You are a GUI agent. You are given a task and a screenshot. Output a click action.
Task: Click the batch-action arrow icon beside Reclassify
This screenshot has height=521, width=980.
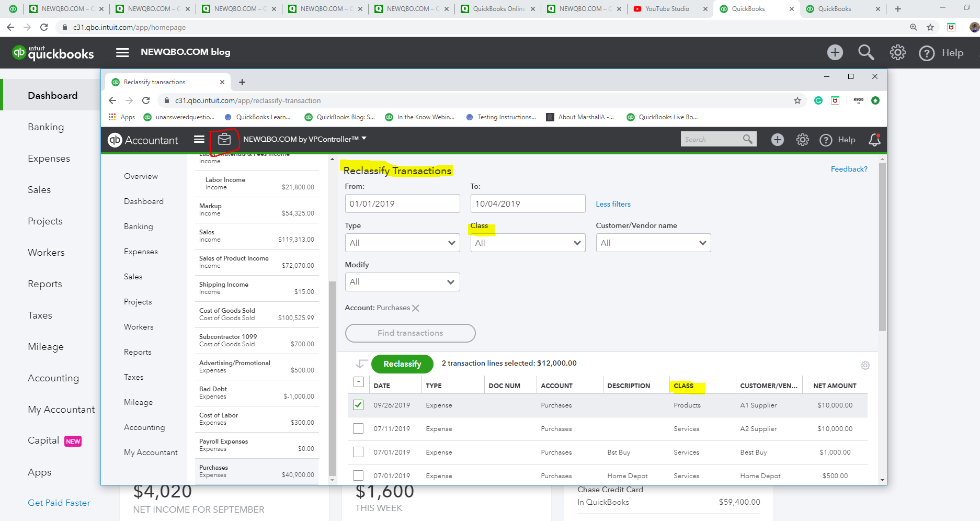[361, 364]
